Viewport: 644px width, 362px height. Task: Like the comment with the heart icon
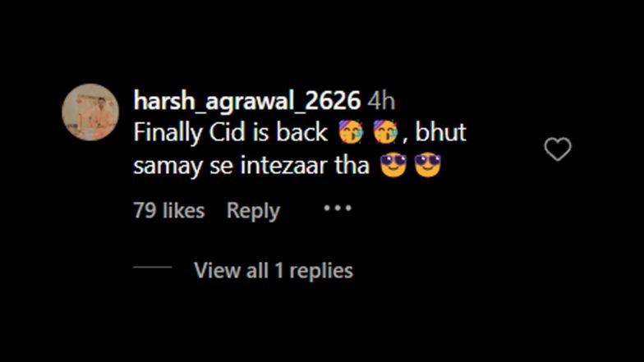click(557, 149)
